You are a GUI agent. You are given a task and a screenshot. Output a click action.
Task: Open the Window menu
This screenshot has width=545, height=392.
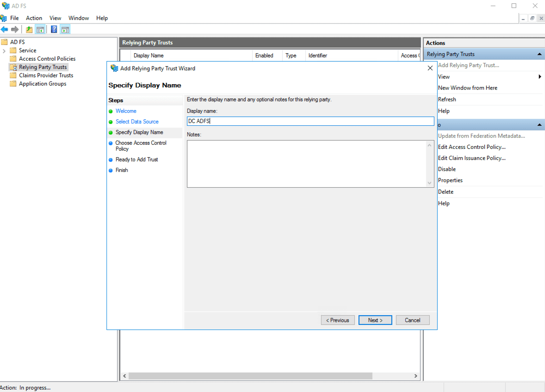coord(78,18)
